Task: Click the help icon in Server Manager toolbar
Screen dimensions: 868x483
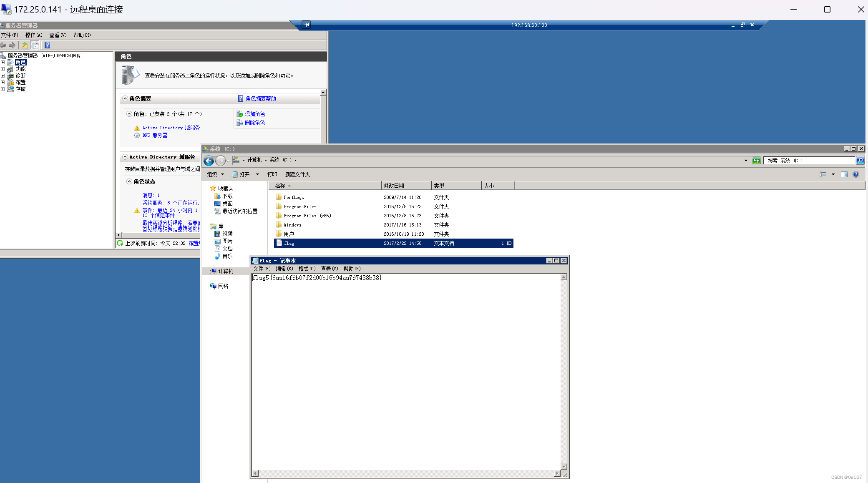Action: 47,45
